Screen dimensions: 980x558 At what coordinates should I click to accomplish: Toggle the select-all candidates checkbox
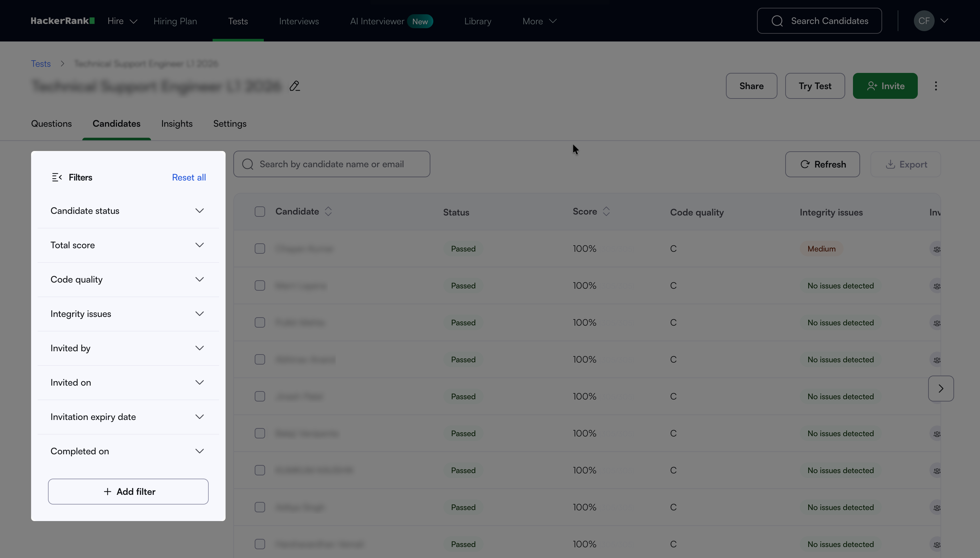point(260,212)
